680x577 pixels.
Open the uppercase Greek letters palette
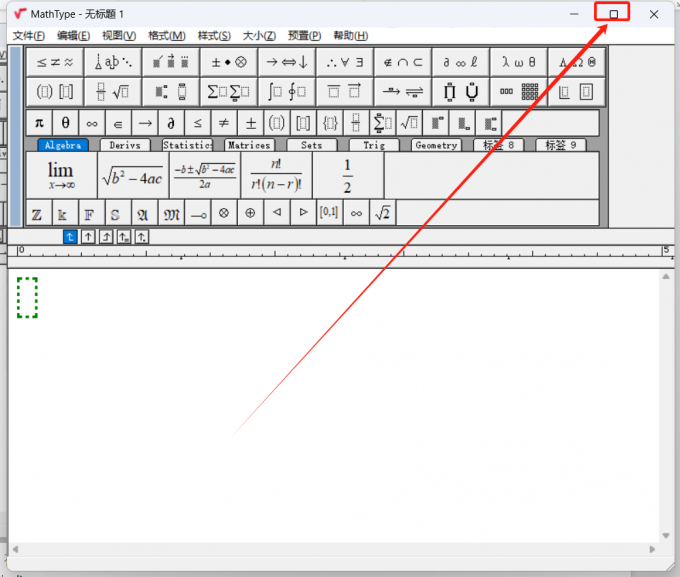tap(577, 62)
